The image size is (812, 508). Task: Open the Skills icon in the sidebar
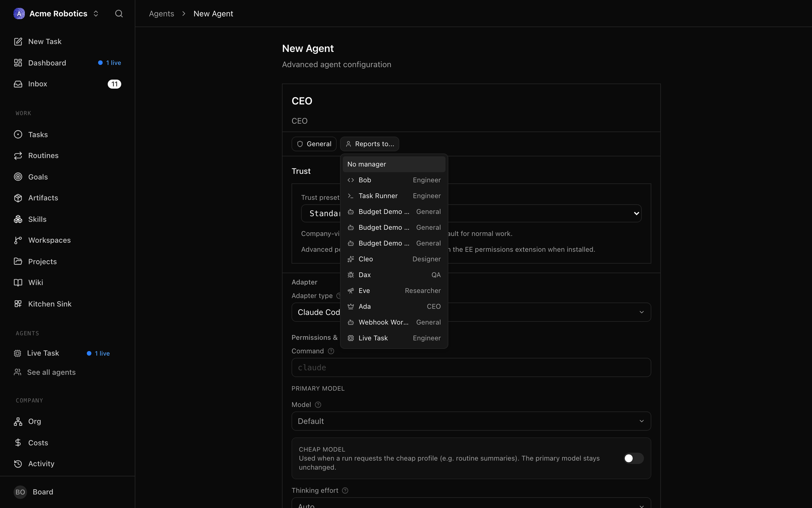coord(18,219)
